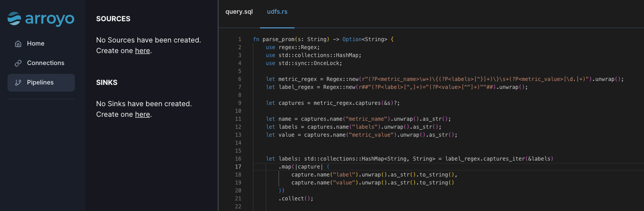Click the 'let label_regex' code line
This screenshot has width=644, height=211.
397,87
